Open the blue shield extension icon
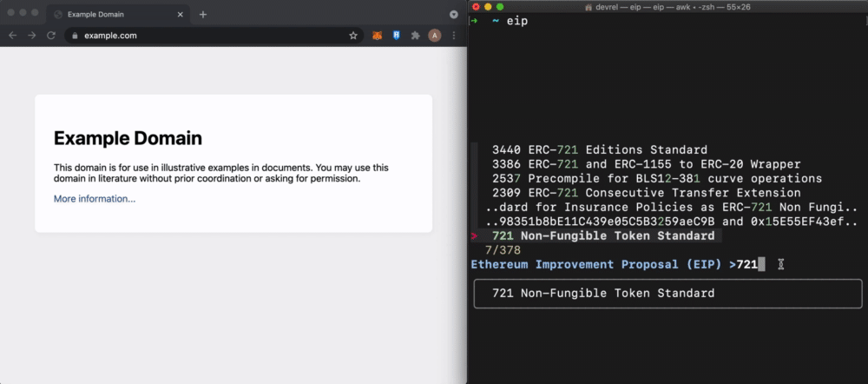The height and width of the screenshot is (384, 868). (x=397, y=36)
